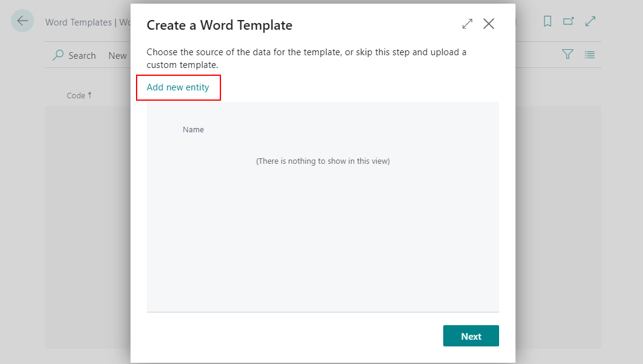The height and width of the screenshot is (364, 643).
Task: Switch the page to full screen mode
Action: 590,20
